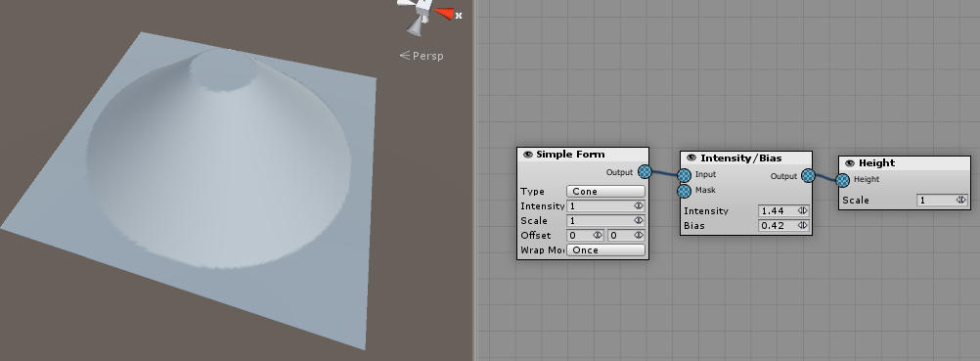Click slider arrows on Simple Form Intensity
This screenshot has width=980, height=361.
638,205
